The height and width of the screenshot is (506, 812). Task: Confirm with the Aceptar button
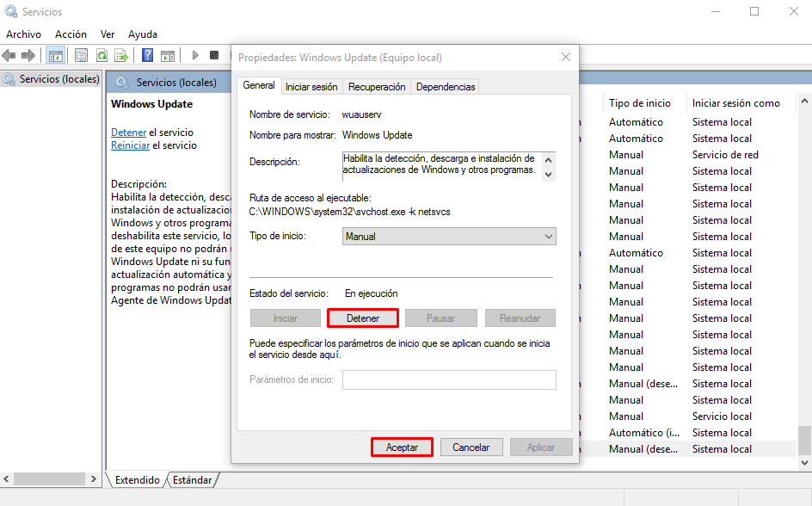[x=402, y=447]
